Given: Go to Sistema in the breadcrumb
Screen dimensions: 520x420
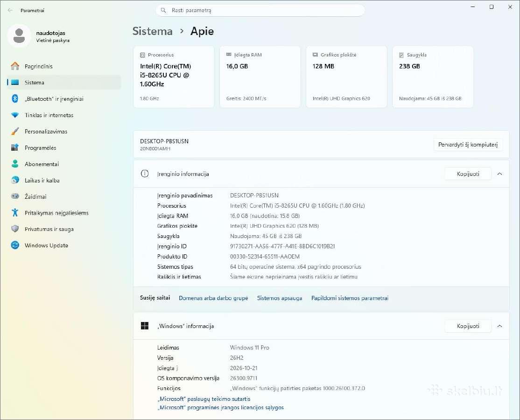Looking at the screenshot, I should point(153,31).
